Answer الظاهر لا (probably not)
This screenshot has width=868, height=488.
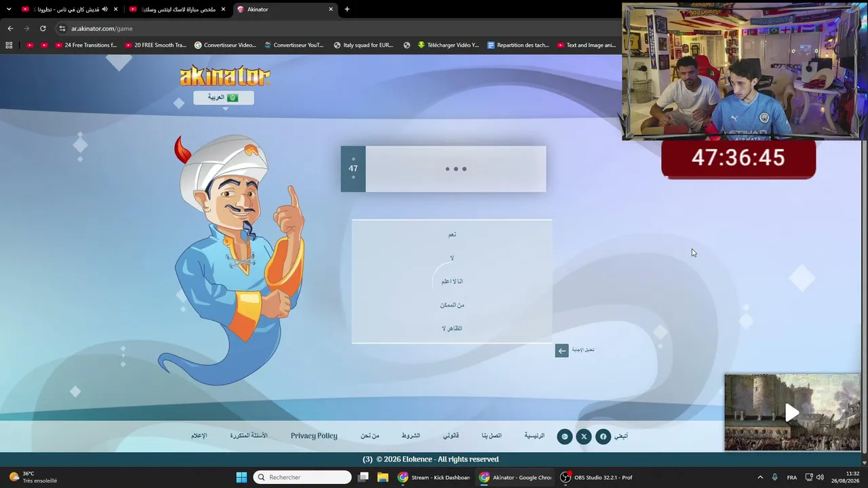coord(452,329)
